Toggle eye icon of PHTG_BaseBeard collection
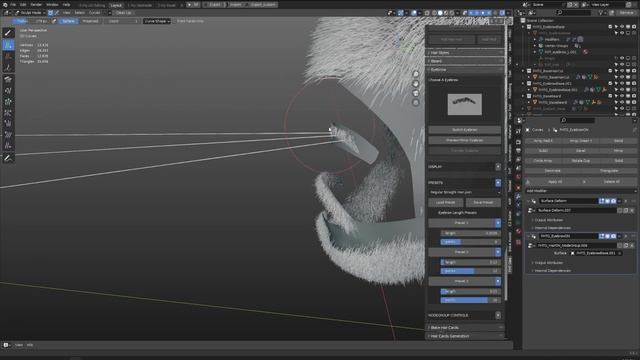Screen dimensions: 640x360 (x=622, y=96)
